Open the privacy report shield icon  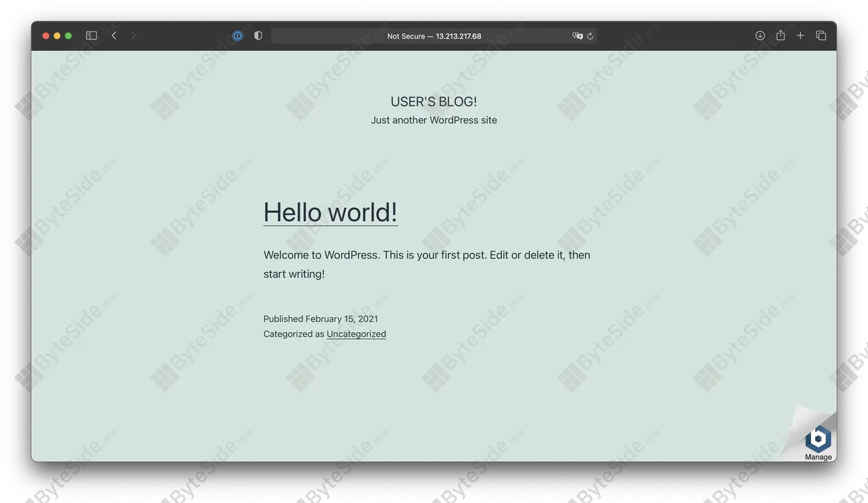coord(258,36)
